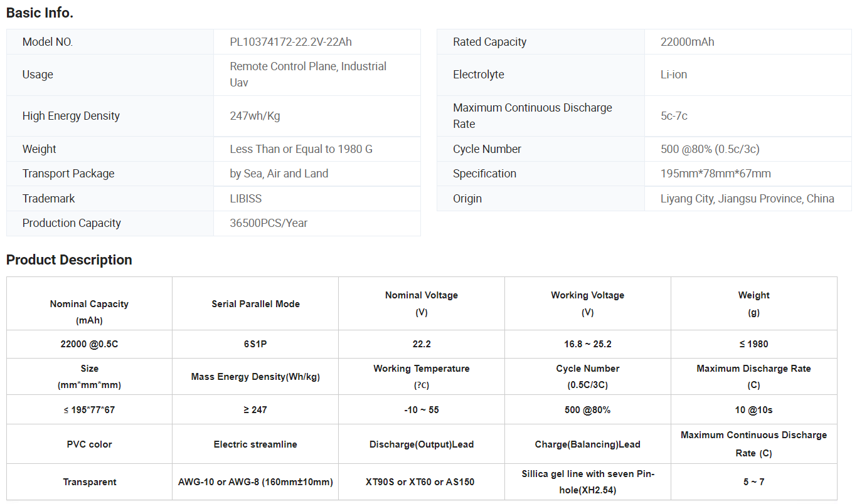Select the 195mm*78mm*67mm specification value
857x504 pixels.
(x=715, y=174)
